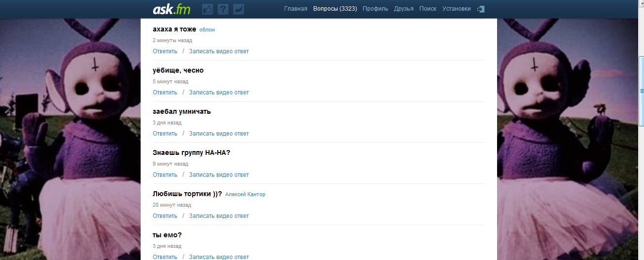Select question text 'Любишь тортики ))?'
Viewport: 644px width, 260px height.
coord(187,194)
